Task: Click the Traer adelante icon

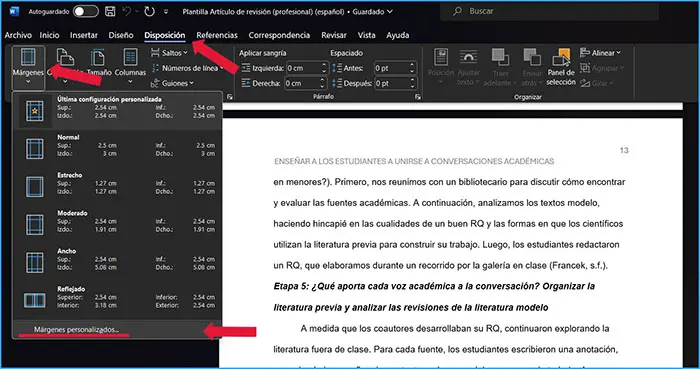Action: click(x=500, y=58)
